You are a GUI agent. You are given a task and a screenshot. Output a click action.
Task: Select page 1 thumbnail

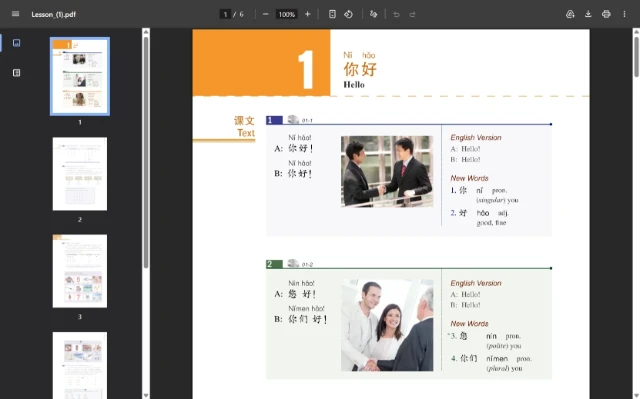coord(80,76)
